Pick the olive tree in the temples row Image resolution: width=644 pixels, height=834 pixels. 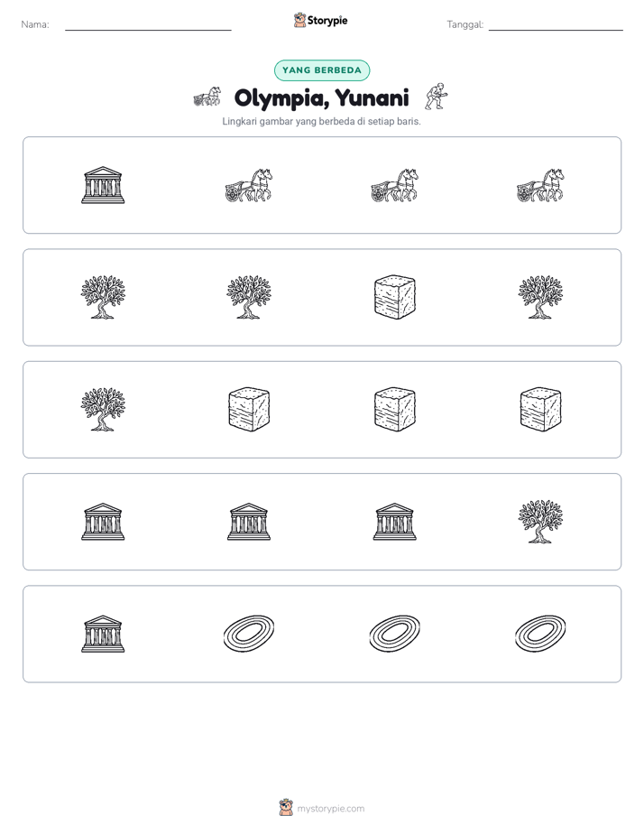click(540, 522)
